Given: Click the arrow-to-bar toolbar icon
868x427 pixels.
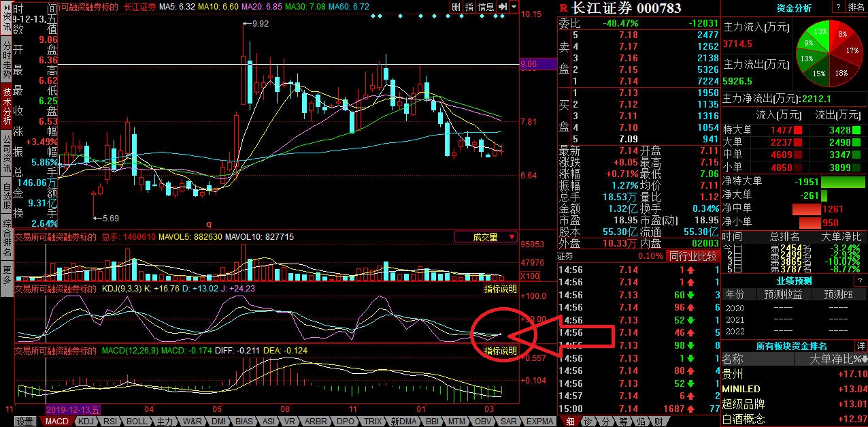Looking at the screenshot, I should coord(501,6).
